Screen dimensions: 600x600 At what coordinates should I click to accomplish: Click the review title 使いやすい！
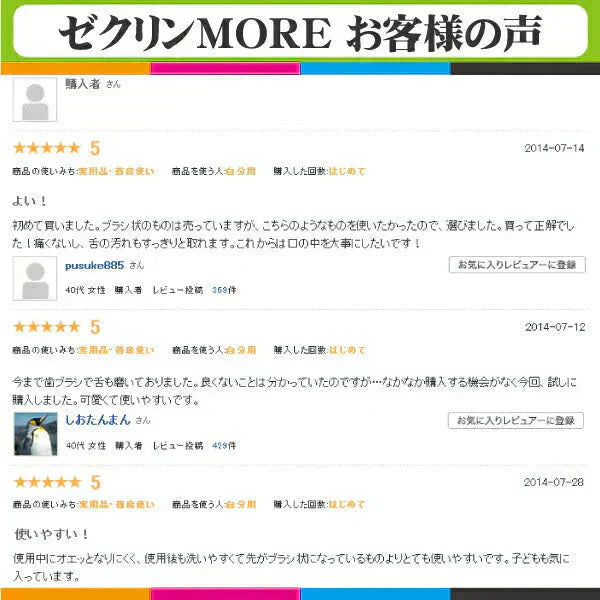[x=51, y=534]
